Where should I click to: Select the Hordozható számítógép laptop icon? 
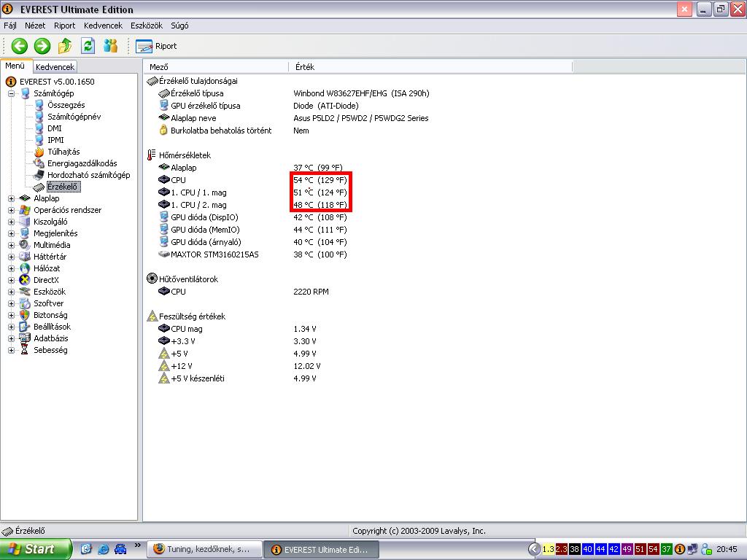pos(39,175)
